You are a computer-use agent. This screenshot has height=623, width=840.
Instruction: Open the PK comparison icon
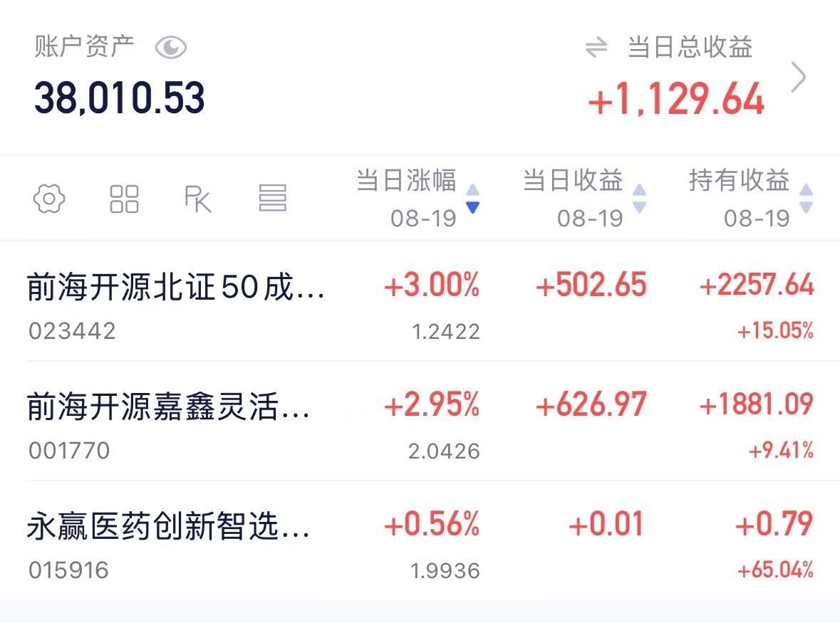197,199
